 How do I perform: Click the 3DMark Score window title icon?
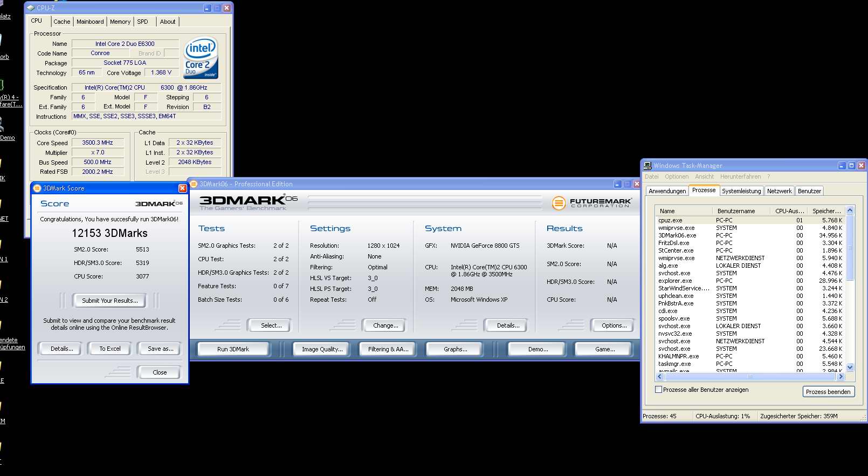tap(37, 188)
